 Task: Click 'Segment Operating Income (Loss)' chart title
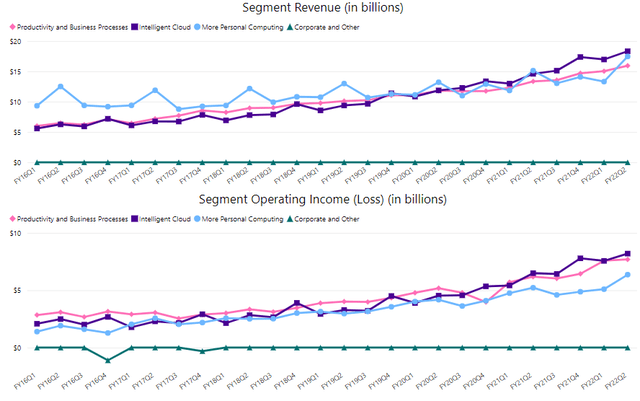[320, 198]
